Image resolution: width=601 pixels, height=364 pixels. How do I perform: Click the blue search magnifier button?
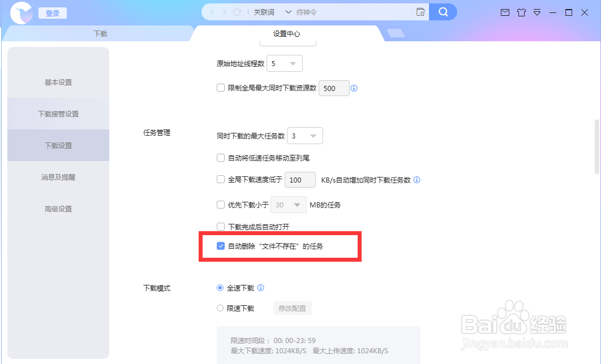(x=443, y=12)
